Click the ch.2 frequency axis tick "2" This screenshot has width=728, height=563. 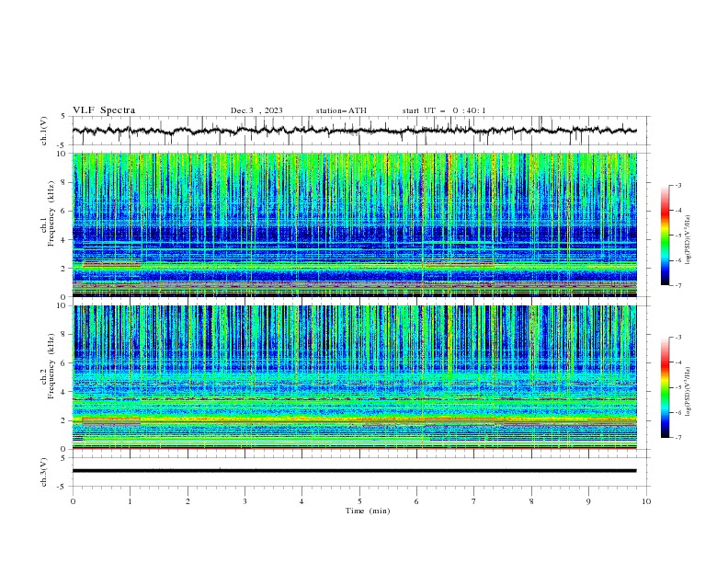(x=63, y=420)
